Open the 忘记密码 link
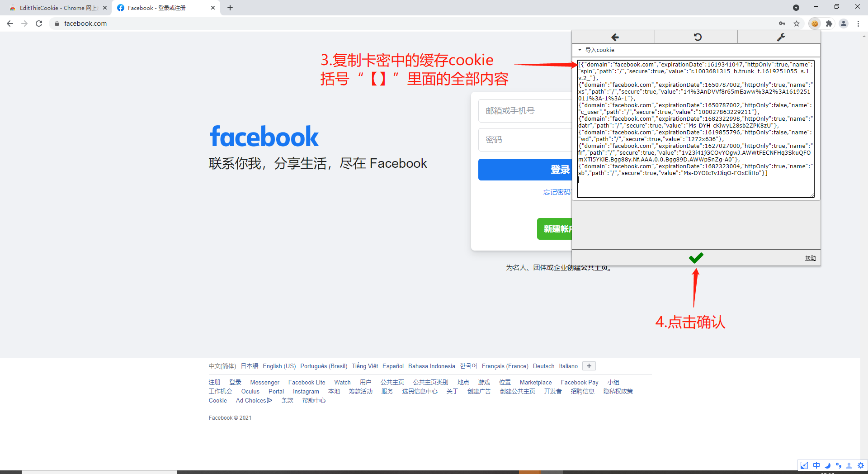The image size is (868, 474). pyautogui.click(x=557, y=192)
